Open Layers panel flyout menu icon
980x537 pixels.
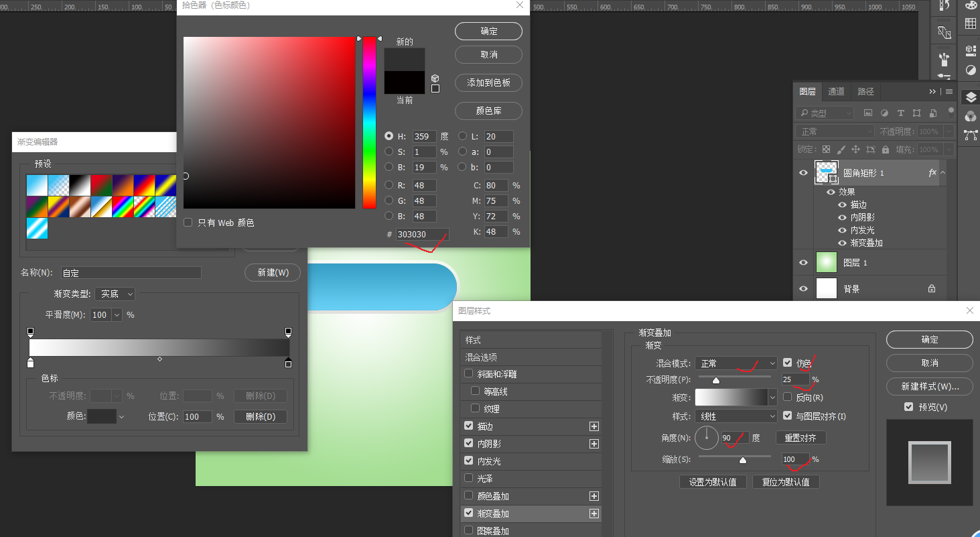click(x=949, y=91)
